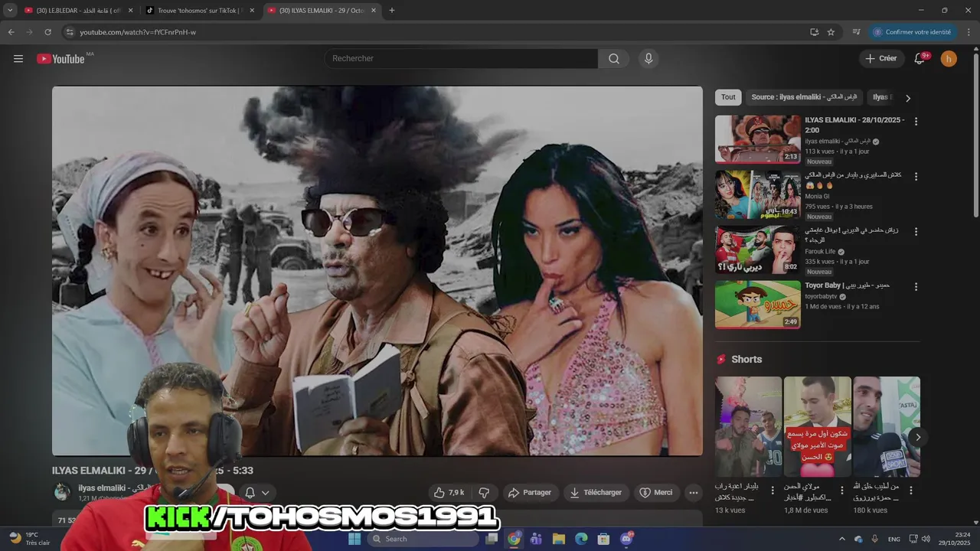Viewport: 980px width, 551px height.
Task: Open the ilyas elmaliki channel name link
Action: point(116,487)
